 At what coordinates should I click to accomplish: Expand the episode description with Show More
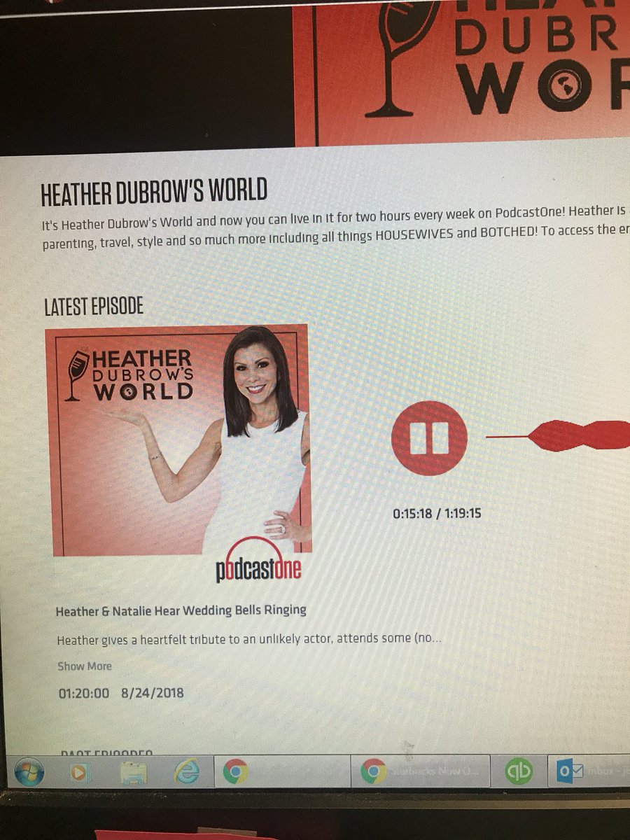click(84, 666)
